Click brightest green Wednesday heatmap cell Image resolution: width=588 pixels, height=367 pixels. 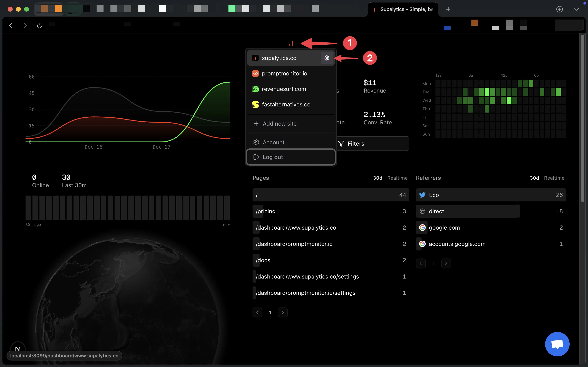(509, 101)
